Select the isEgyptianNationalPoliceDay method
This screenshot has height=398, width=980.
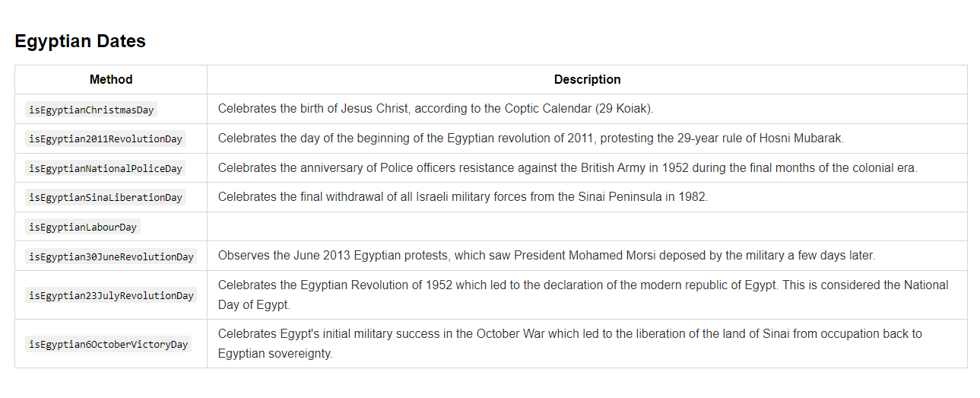tap(106, 168)
